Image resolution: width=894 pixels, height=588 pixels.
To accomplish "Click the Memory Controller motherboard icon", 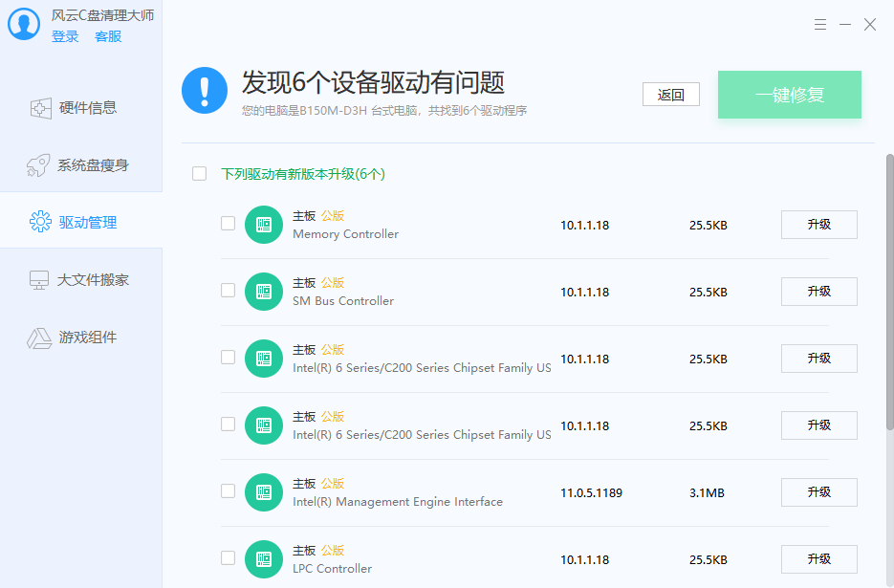I will click(x=264, y=225).
